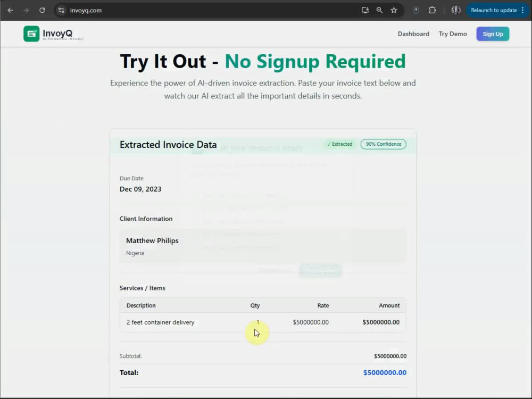Click the mouse extension icon in toolbar
The height and width of the screenshot is (399, 532).
(x=416, y=10)
